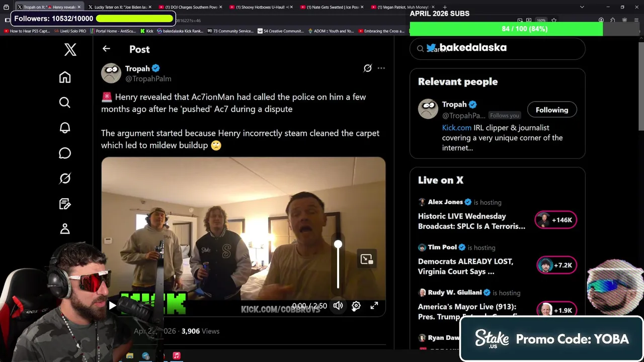Mute the video with speaker icon
Screen dimensions: 644x362
(338, 306)
